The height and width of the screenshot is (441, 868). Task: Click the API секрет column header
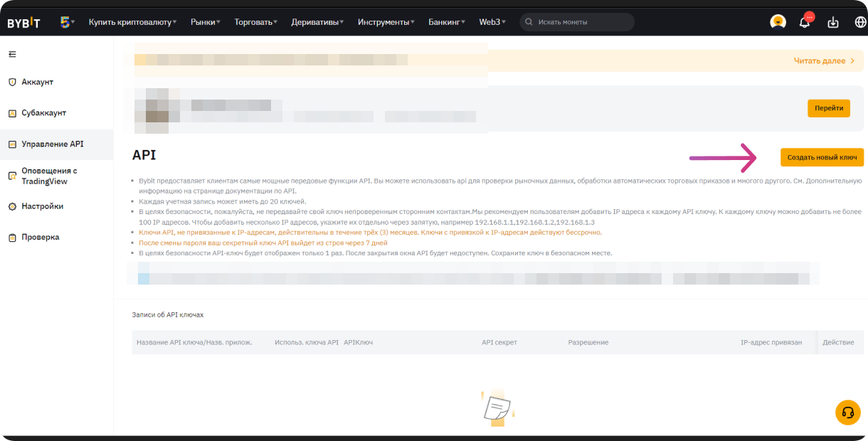[499, 343]
